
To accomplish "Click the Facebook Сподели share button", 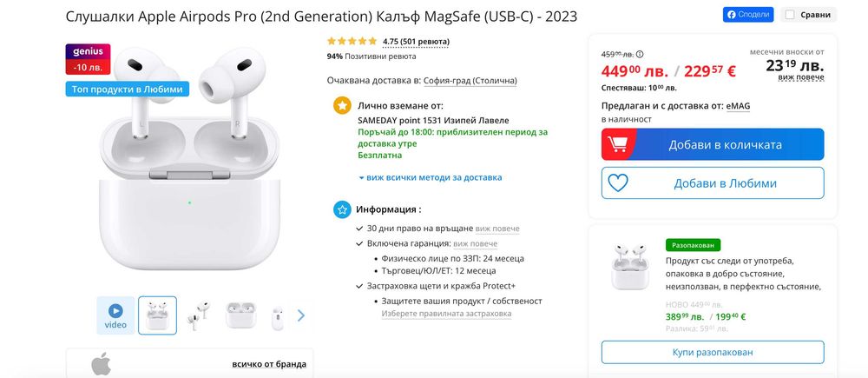I will pyautogui.click(x=748, y=15).
